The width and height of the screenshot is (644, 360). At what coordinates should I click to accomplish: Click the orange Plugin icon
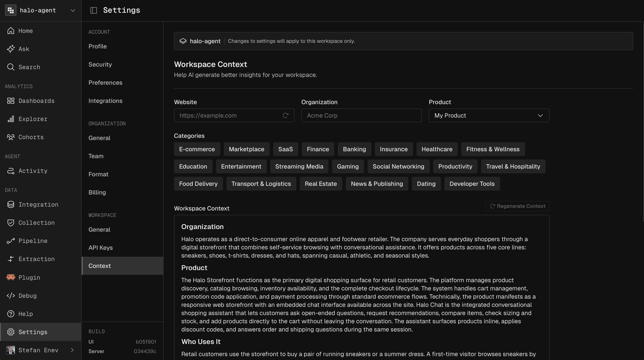[x=11, y=277]
